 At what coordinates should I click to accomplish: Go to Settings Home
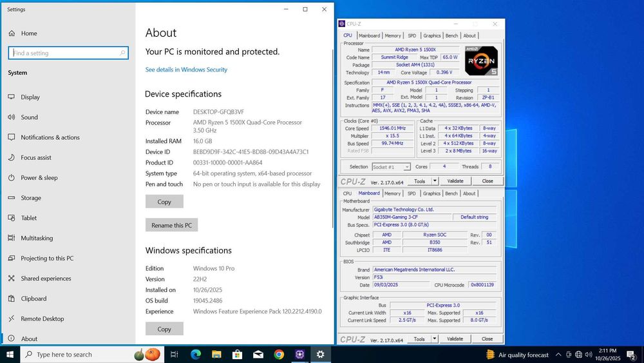click(29, 34)
